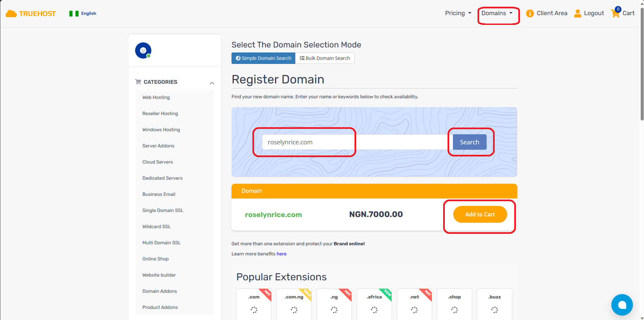Viewport: 644px width, 320px height.
Task: Click the Search button
Action: pyautogui.click(x=469, y=142)
